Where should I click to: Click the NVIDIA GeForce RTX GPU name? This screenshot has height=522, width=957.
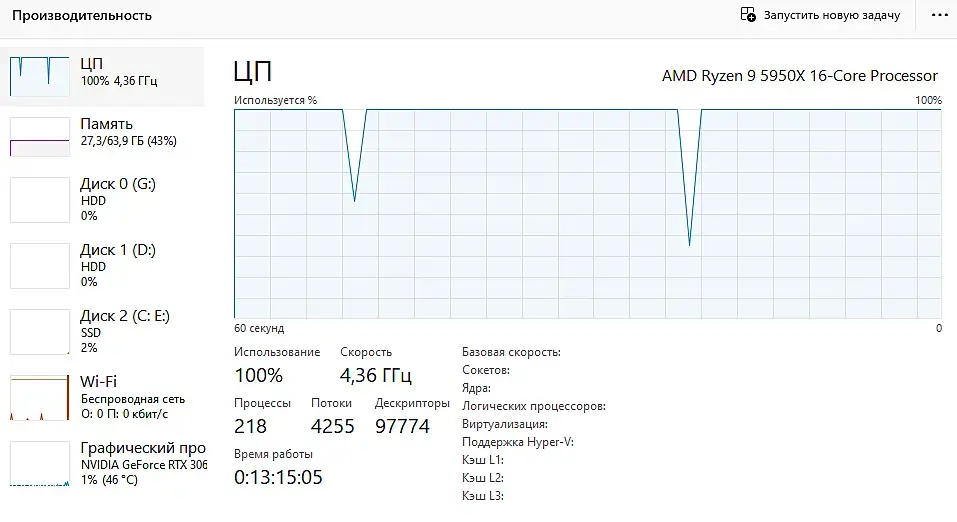(144, 465)
